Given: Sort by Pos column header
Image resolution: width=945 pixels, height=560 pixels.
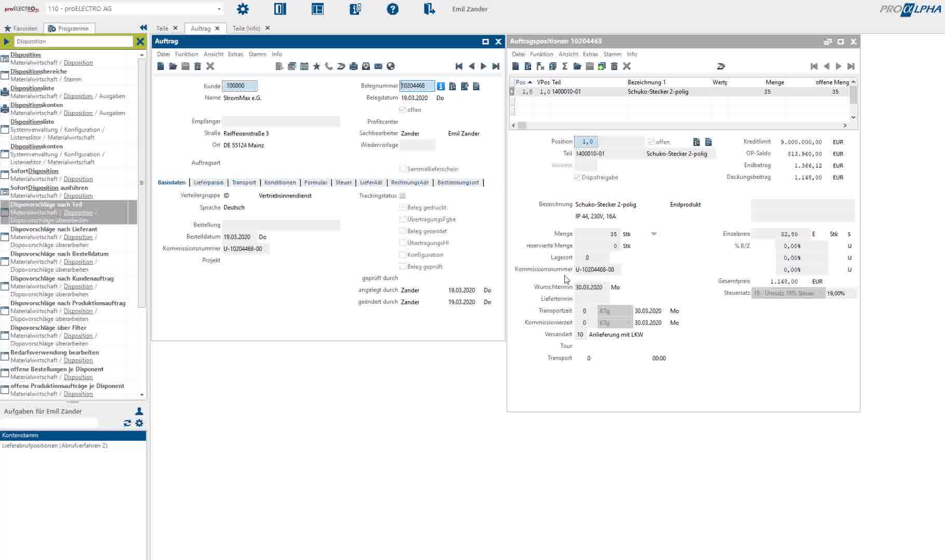Looking at the screenshot, I should point(523,82).
